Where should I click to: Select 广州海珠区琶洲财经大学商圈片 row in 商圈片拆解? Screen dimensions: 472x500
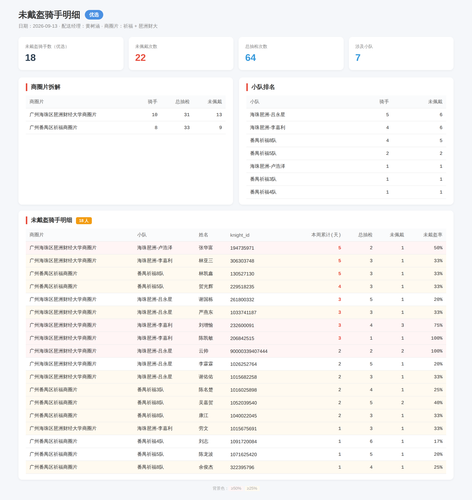[x=126, y=115]
